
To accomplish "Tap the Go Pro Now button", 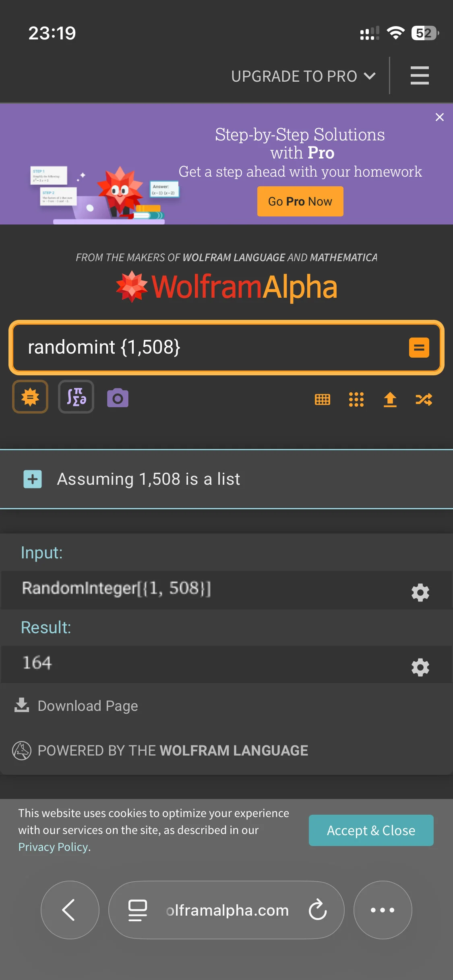I will click(x=300, y=201).
